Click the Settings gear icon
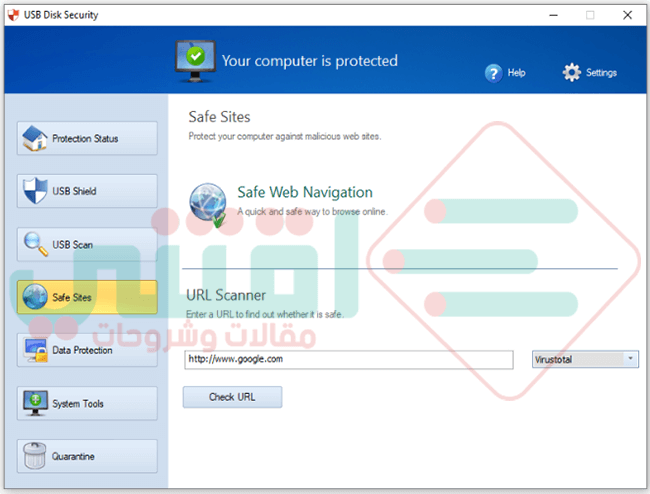Viewport: 650px width, 494px height. (x=572, y=73)
